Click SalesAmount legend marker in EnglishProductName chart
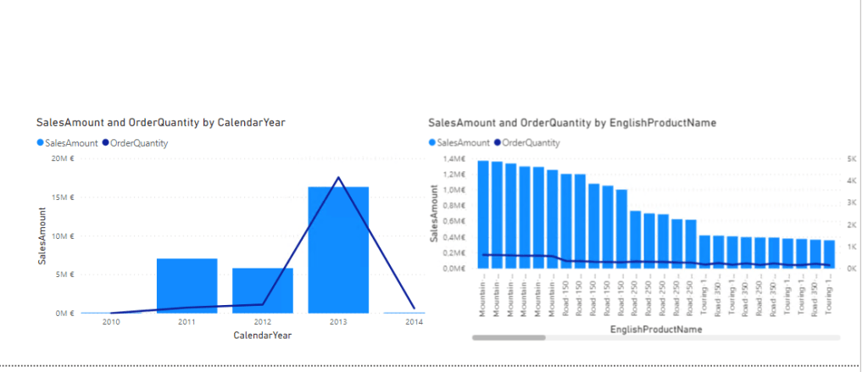 (433, 143)
